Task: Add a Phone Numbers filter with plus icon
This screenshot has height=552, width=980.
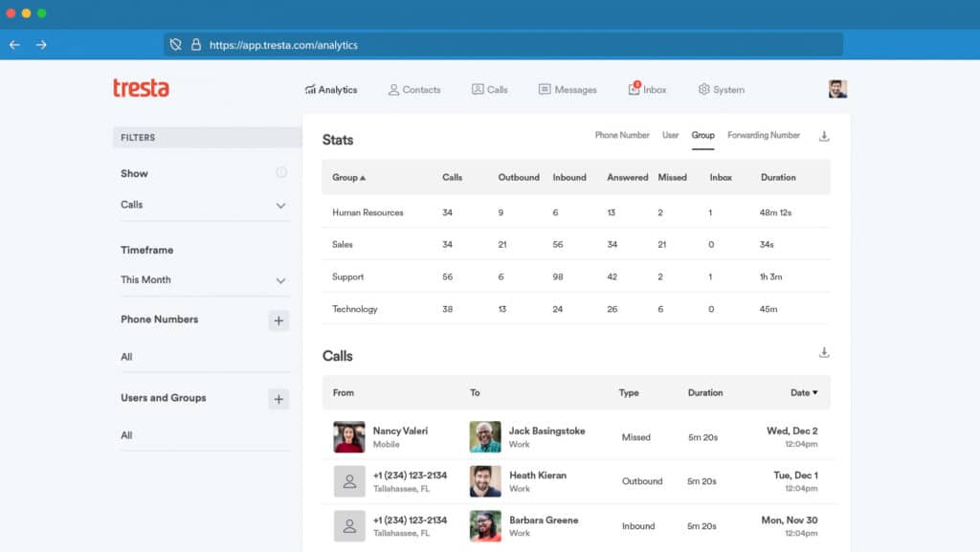Action: [x=278, y=320]
